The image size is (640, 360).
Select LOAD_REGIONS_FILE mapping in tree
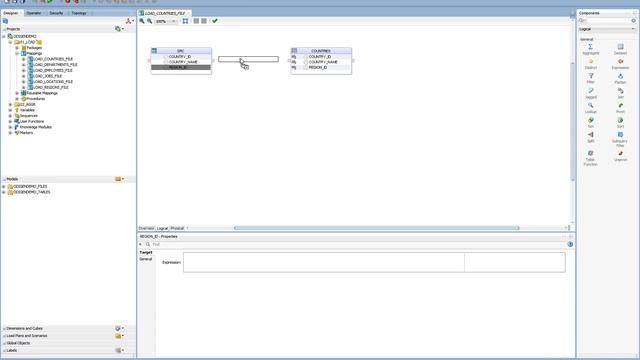(x=51, y=87)
